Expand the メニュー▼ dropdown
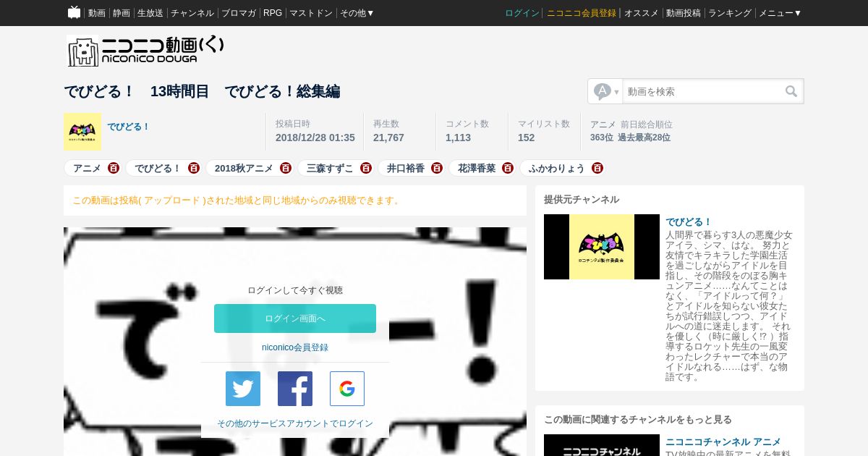The height and width of the screenshot is (456, 868). point(780,13)
